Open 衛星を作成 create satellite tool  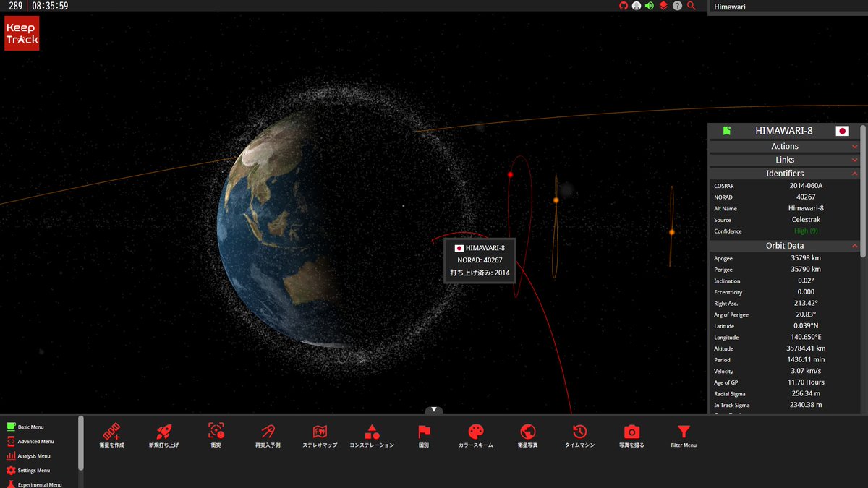tap(111, 436)
